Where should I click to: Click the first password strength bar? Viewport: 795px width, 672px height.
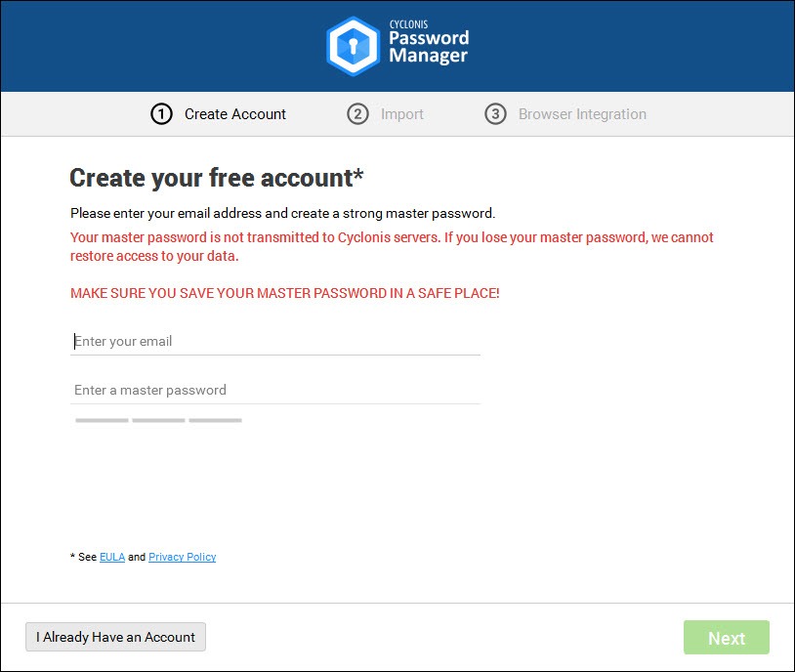pos(102,420)
